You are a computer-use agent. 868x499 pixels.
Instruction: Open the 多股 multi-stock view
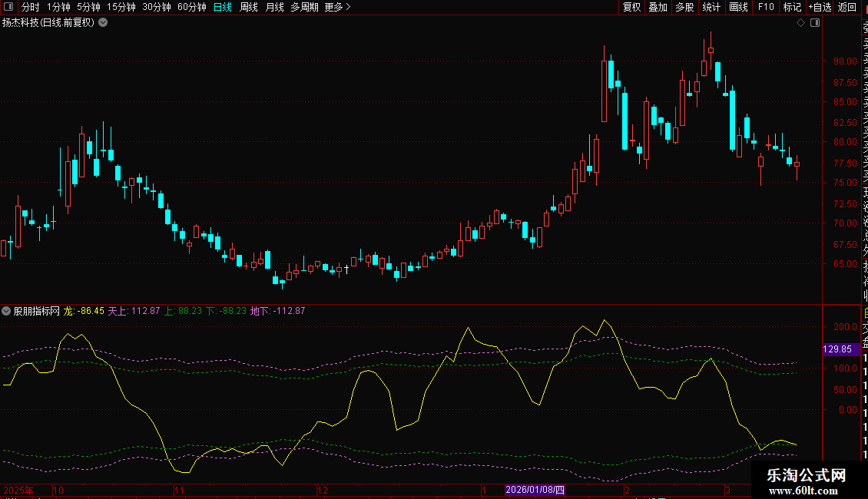(x=684, y=7)
